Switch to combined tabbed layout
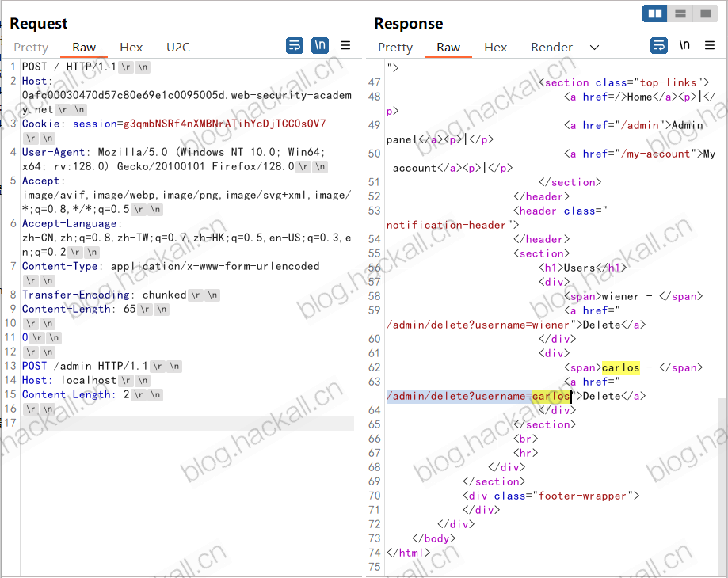 pyautogui.click(x=706, y=13)
